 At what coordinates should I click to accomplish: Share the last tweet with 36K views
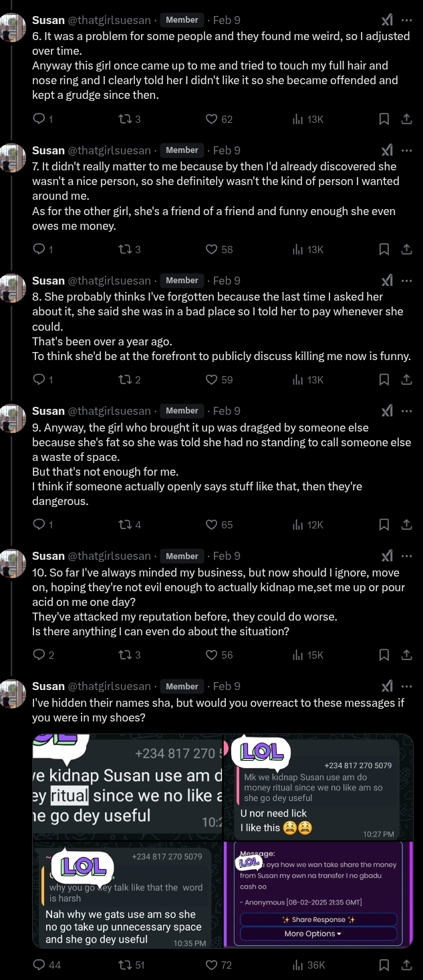[x=406, y=965]
